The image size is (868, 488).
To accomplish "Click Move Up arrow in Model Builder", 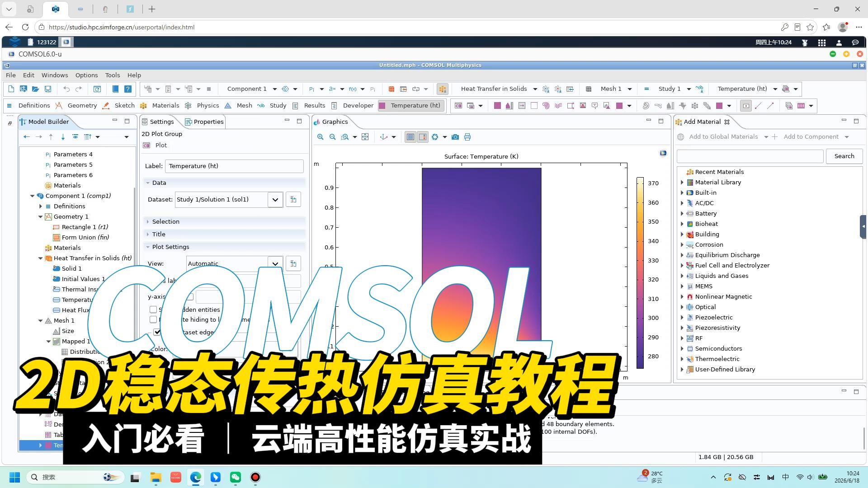I will click(51, 136).
